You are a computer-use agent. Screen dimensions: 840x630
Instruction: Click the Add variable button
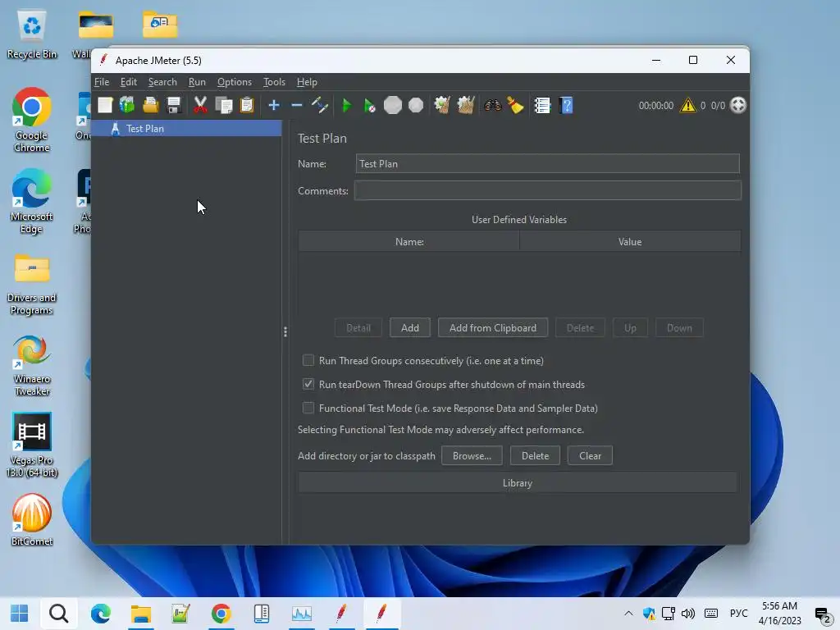(x=410, y=328)
